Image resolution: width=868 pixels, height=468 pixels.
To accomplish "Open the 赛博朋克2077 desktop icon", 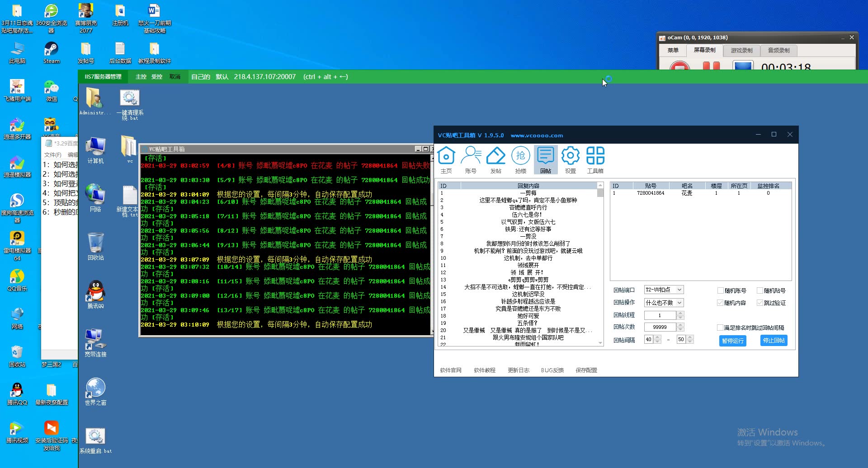I will pyautogui.click(x=85, y=19).
